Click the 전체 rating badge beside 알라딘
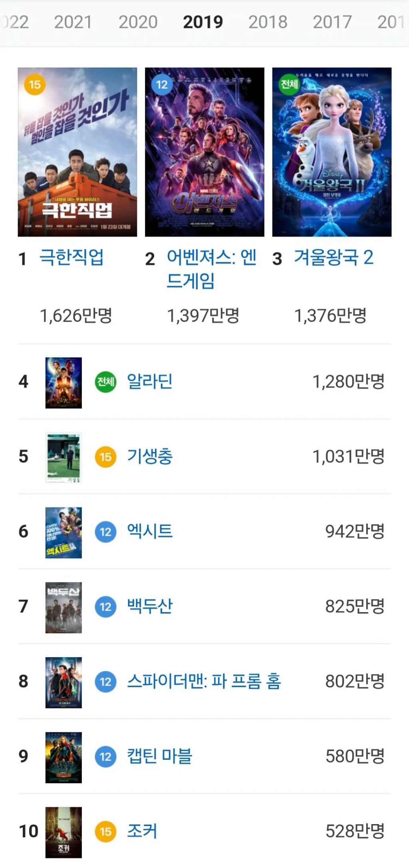The width and height of the screenshot is (409, 868). [105, 382]
